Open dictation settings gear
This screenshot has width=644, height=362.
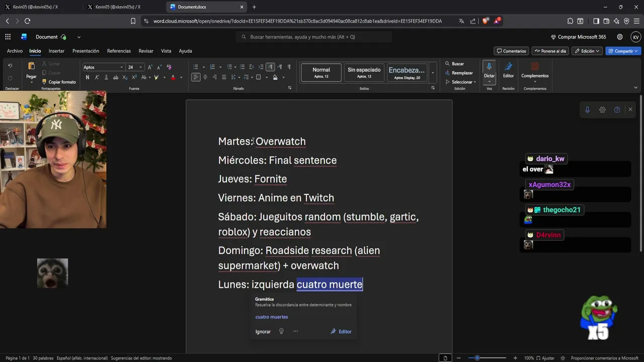(x=602, y=110)
